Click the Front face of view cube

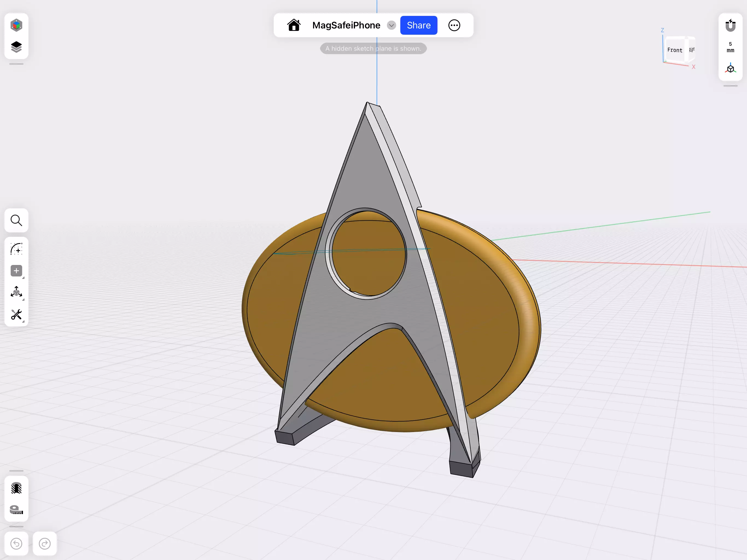(674, 50)
